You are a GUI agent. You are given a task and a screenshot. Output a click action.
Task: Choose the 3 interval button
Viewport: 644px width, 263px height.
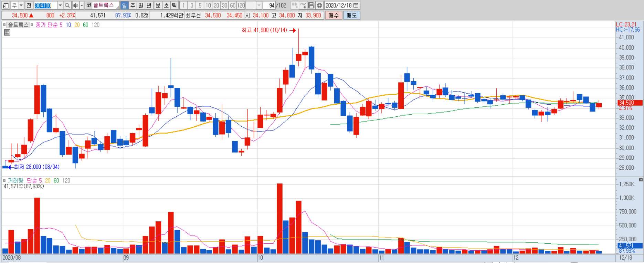coord(192,6)
